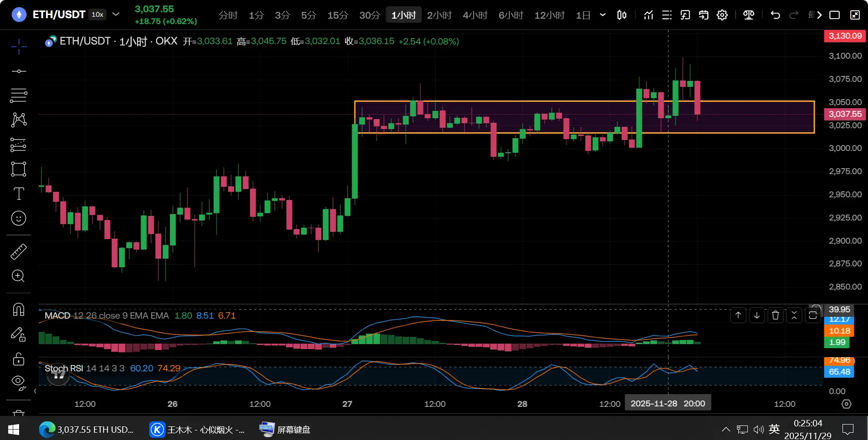The width and height of the screenshot is (868, 440).
Task: Lock all drawings with padlock icon
Action: pos(19,359)
